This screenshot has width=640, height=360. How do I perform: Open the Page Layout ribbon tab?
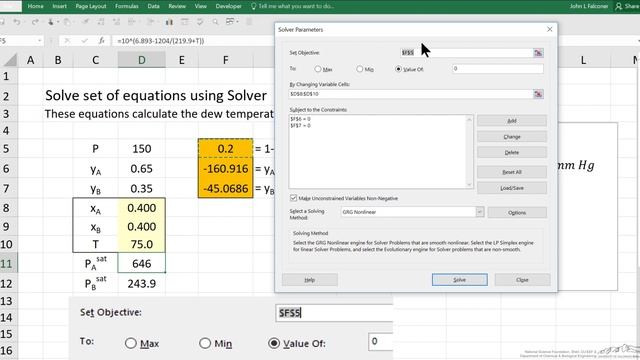[91, 6]
